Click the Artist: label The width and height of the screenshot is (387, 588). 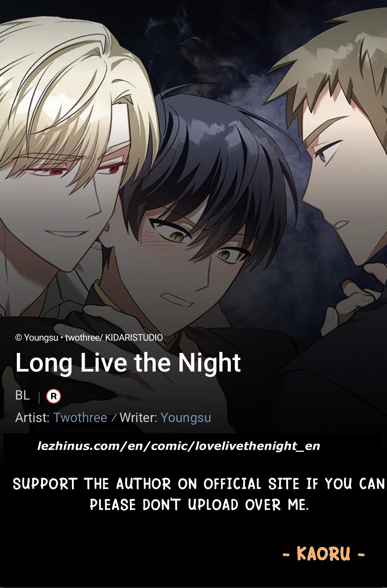(32, 417)
